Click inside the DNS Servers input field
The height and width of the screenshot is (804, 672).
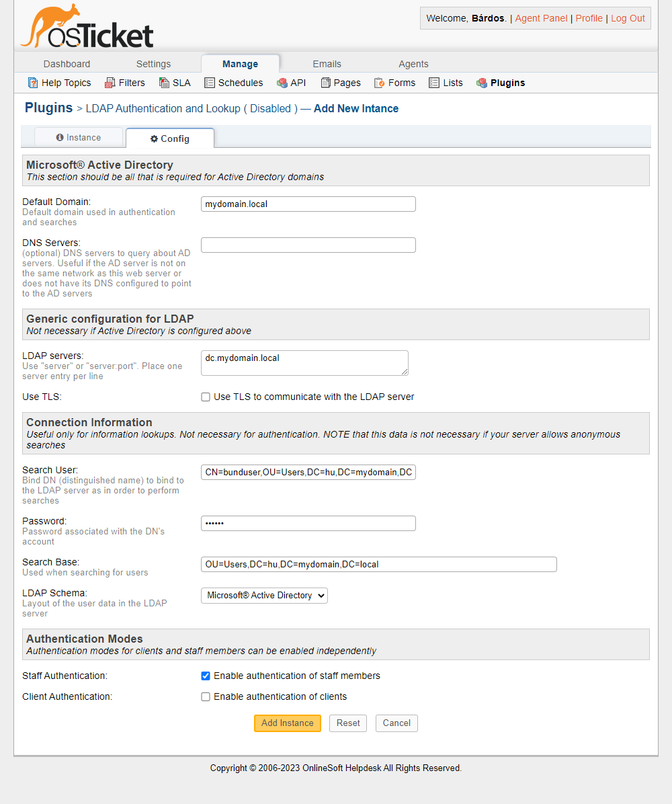308,245
